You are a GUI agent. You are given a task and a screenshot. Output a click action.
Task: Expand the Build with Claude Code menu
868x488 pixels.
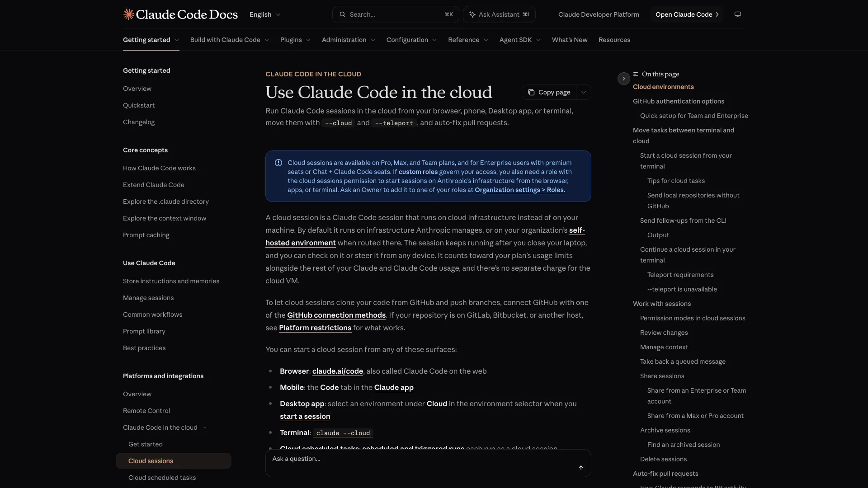pyautogui.click(x=230, y=40)
